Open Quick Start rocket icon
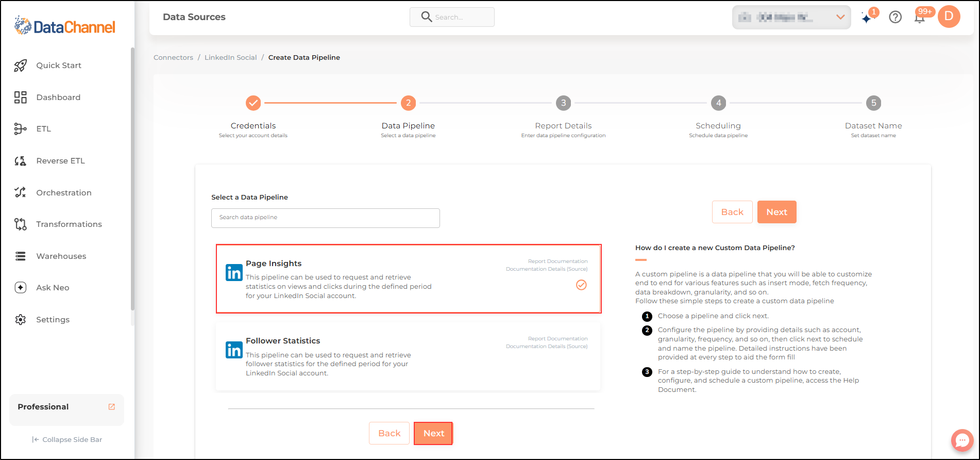980x460 pixels. [x=20, y=65]
